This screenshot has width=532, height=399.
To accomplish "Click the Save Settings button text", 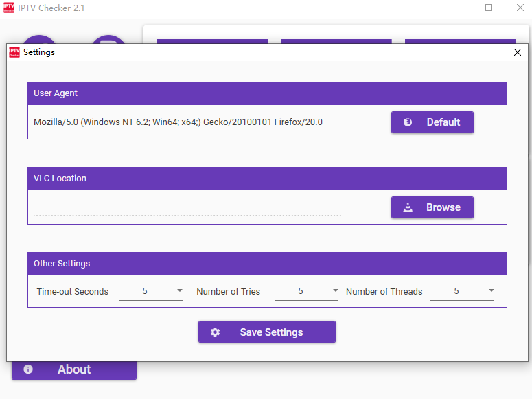I will tap(271, 332).
